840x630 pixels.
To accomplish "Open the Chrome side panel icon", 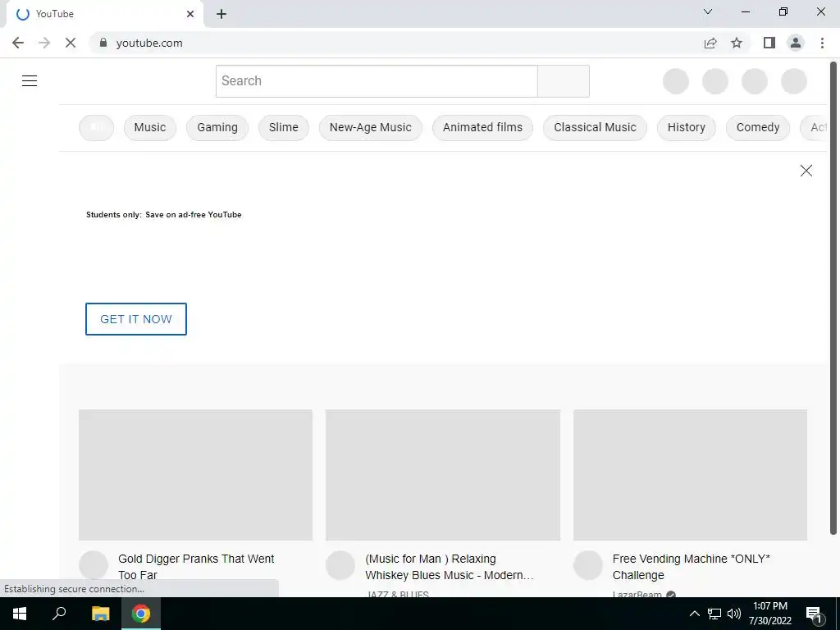I will [x=769, y=43].
